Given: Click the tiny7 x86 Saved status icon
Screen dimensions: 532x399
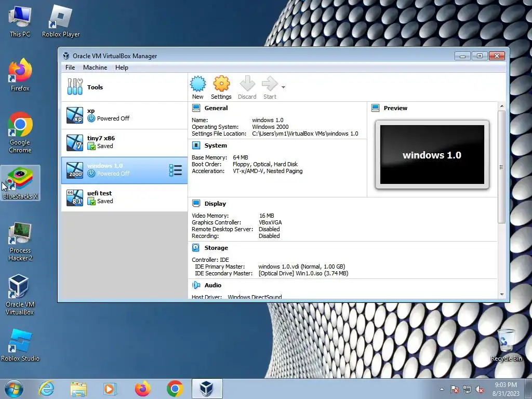Looking at the screenshot, I should pyautogui.click(x=91, y=146).
